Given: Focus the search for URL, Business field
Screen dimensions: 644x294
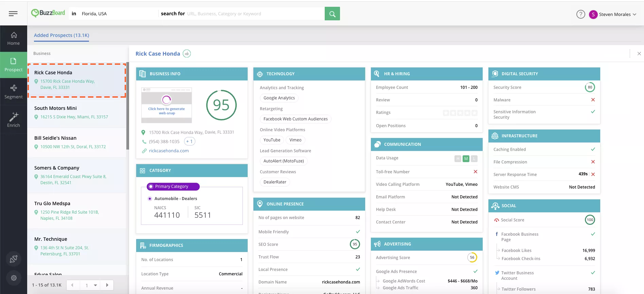Looking at the screenshot, I should (255, 14).
